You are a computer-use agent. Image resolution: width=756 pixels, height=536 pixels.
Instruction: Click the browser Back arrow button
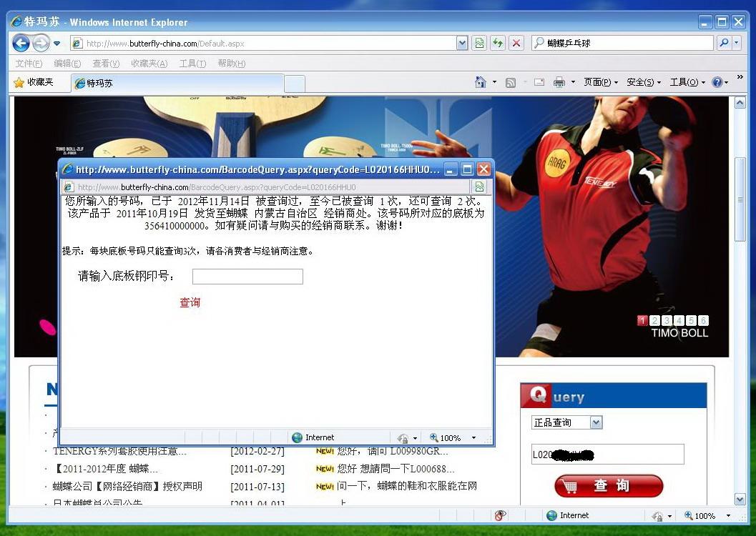21,43
